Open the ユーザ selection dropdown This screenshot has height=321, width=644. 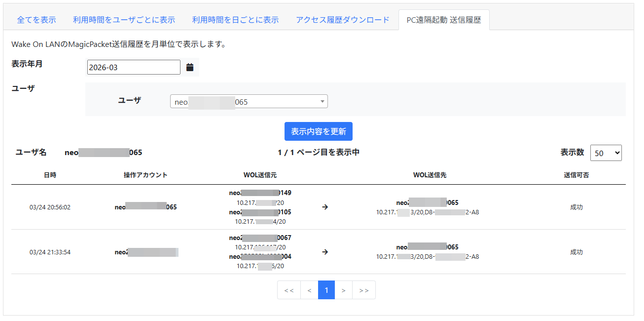pyautogui.click(x=249, y=102)
